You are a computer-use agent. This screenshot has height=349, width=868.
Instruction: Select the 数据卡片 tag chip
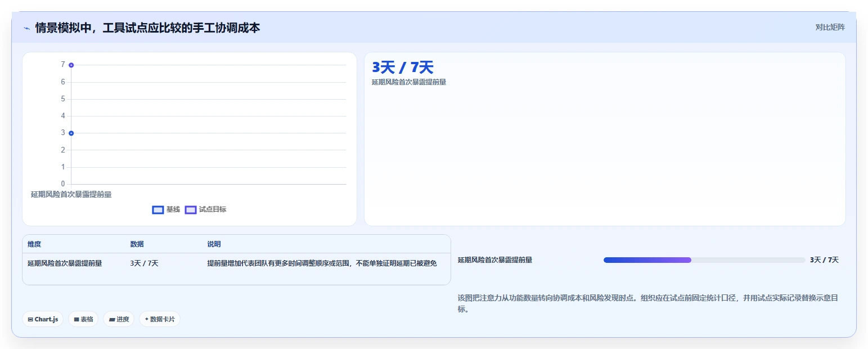click(160, 319)
